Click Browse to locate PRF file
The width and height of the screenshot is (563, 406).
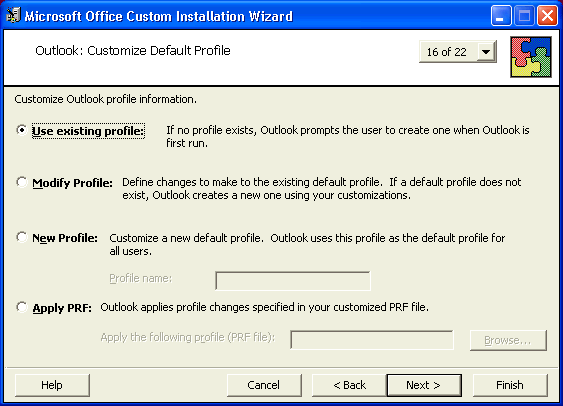pyautogui.click(x=508, y=340)
